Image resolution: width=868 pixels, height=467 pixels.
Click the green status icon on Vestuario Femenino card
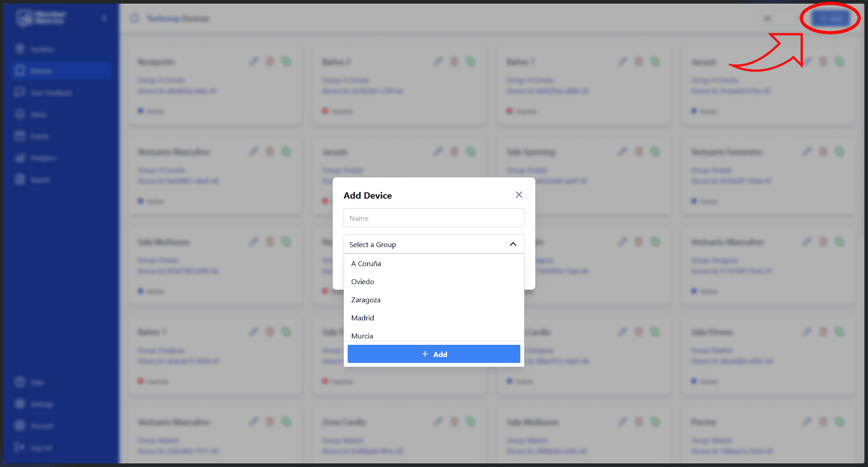click(x=839, y=152)
